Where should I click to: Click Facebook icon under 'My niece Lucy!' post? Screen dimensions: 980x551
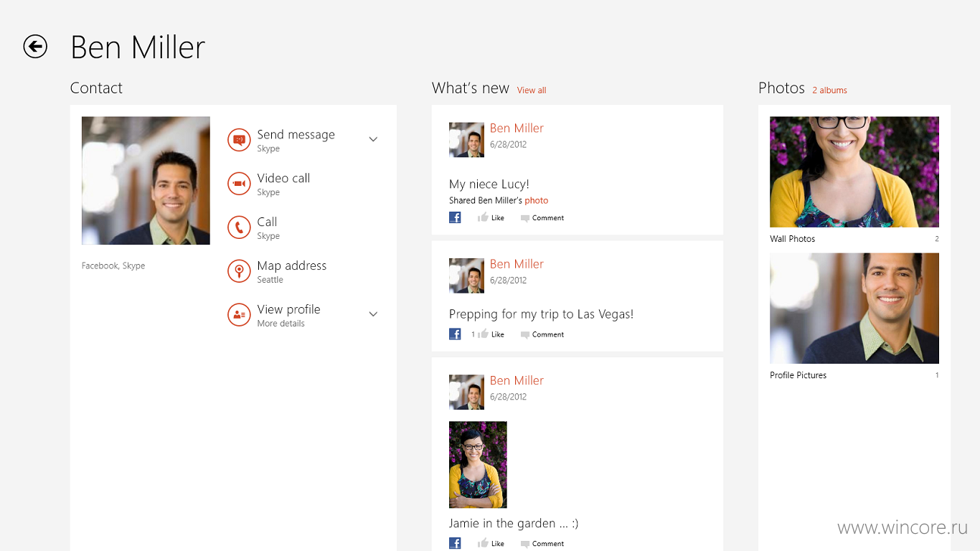(x=455, y=217)
